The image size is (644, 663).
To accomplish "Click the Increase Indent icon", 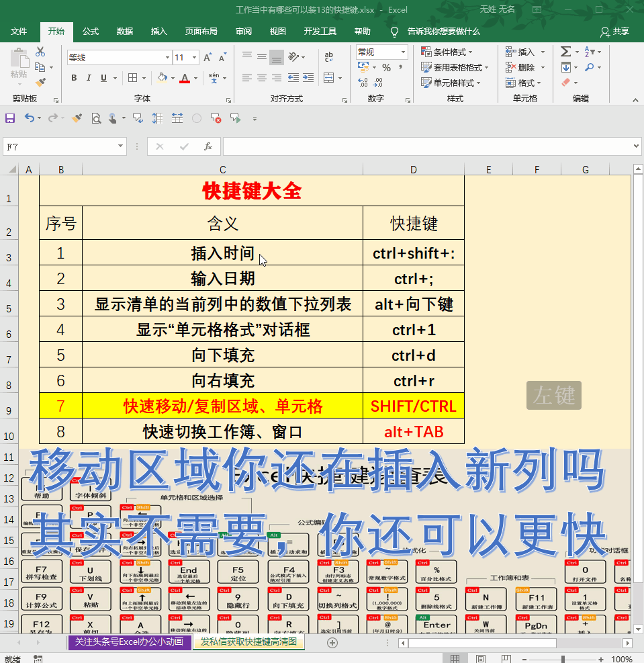I will pyautogui.click(x=308, y=78).
